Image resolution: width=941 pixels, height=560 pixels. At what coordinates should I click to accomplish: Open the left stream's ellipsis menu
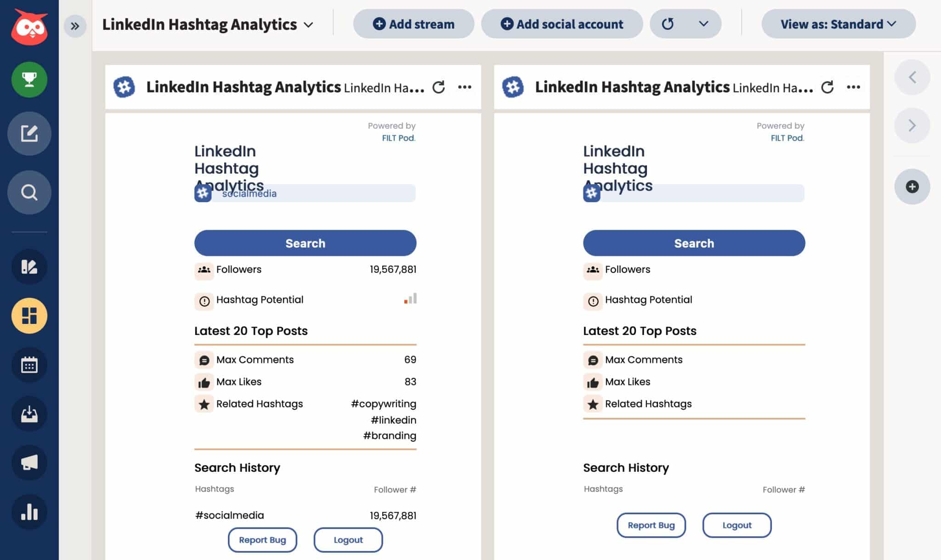(465, 87)
